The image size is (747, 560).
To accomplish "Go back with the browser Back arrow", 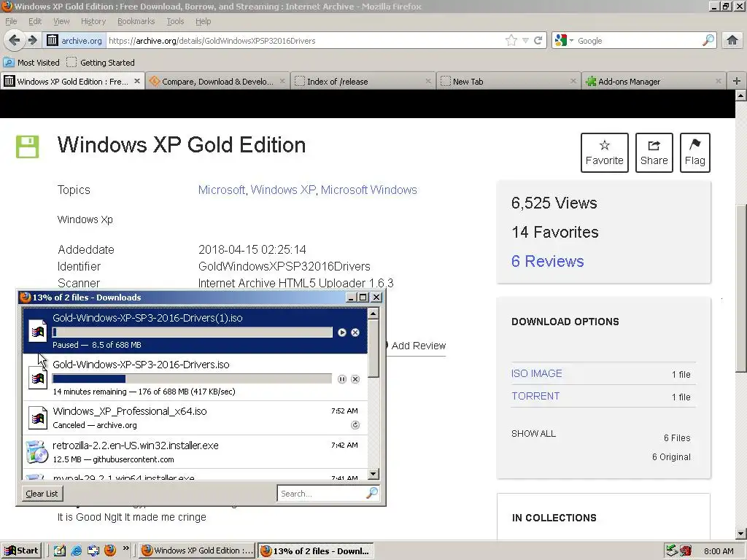I will tap(15, 41).
